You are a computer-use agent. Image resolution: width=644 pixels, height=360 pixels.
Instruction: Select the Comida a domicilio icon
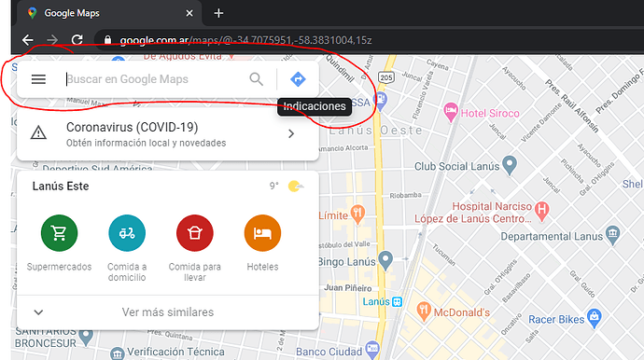tap(127, 233)
